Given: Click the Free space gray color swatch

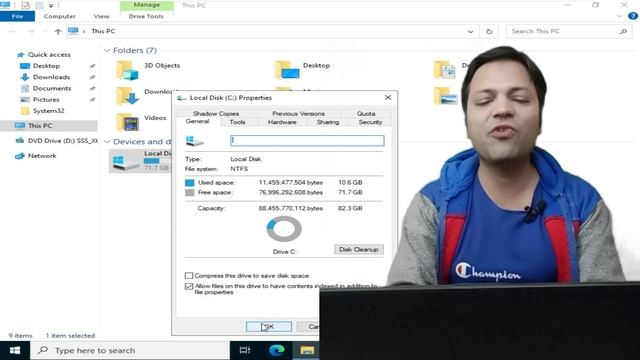Looking at the screenshot, I should click(189, 193).
